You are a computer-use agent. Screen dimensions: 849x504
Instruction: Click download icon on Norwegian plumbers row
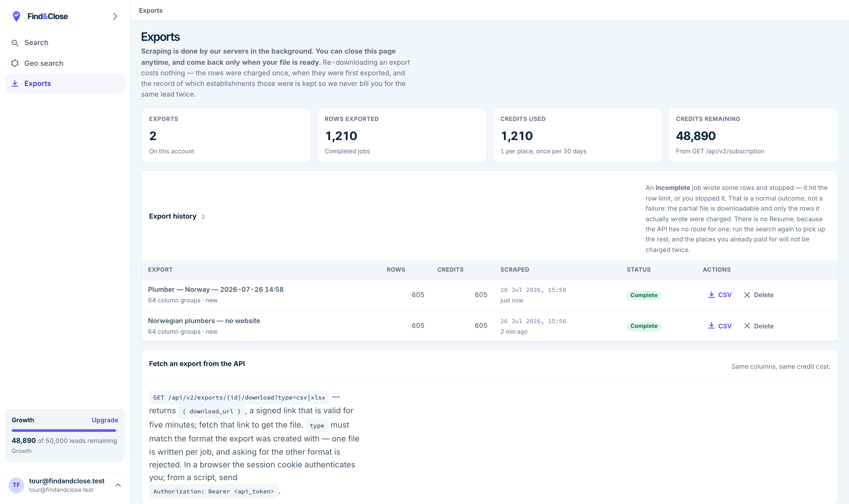coord(712,326)
